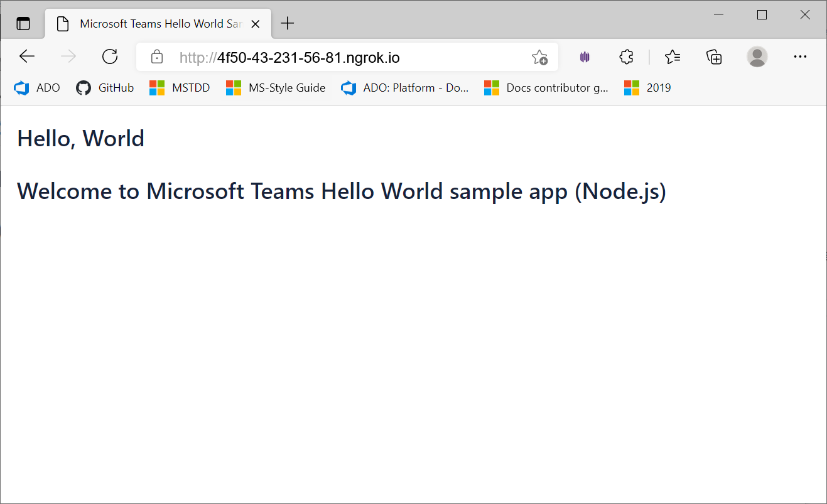This screenshot has height=504, width=827.
Task: Open the Extensions puzzle icon
Action: (x=626, y=57)
